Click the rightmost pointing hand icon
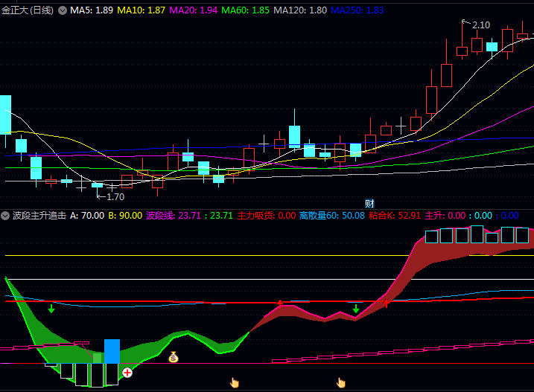The image size is (534, 392). (341, 382)
